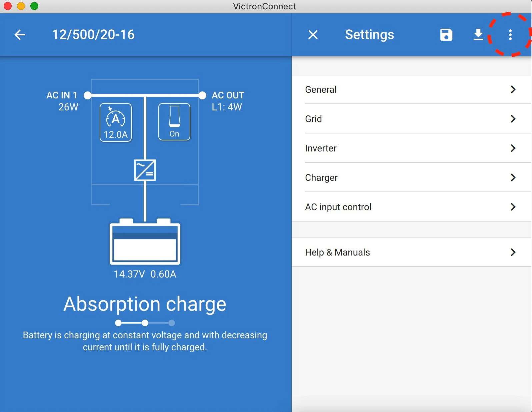Click the green macOS zoom window button
Image resolution: width=532 pixels, height=412 pixels.
click(x=34, y=6)
